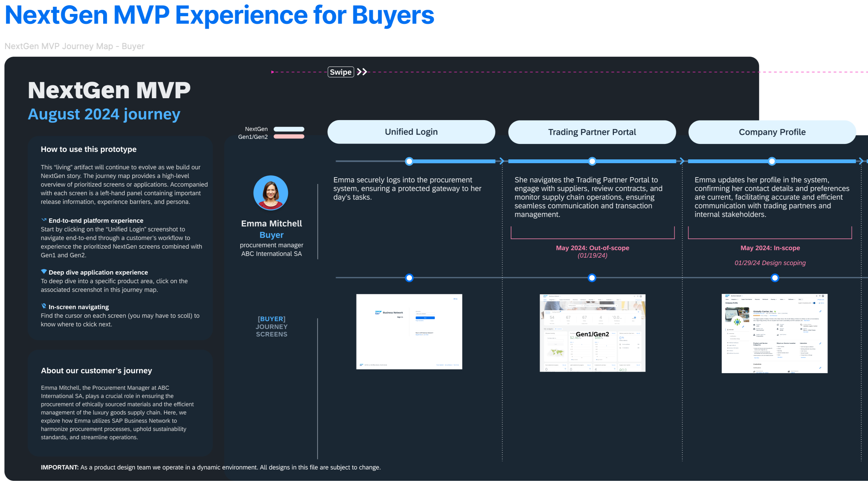Click 'End-to-end platform experience' heading text
Viewport: 868px width, 485px height.
(96, 221)
